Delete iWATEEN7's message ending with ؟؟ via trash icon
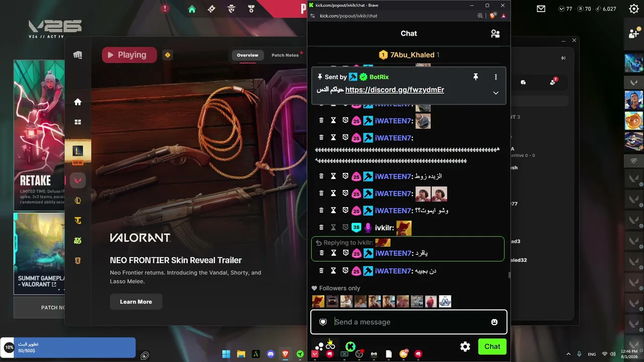Screen dimensions: 644x362 pyautogui.click(x=321, y=210)
